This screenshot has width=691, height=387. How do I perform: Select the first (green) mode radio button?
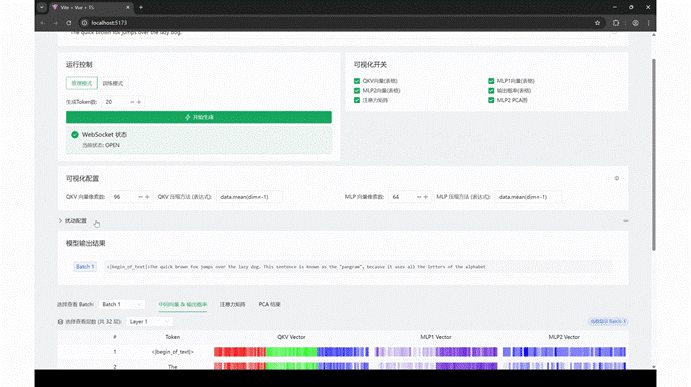pyautogui.click(x=82, y=83)
